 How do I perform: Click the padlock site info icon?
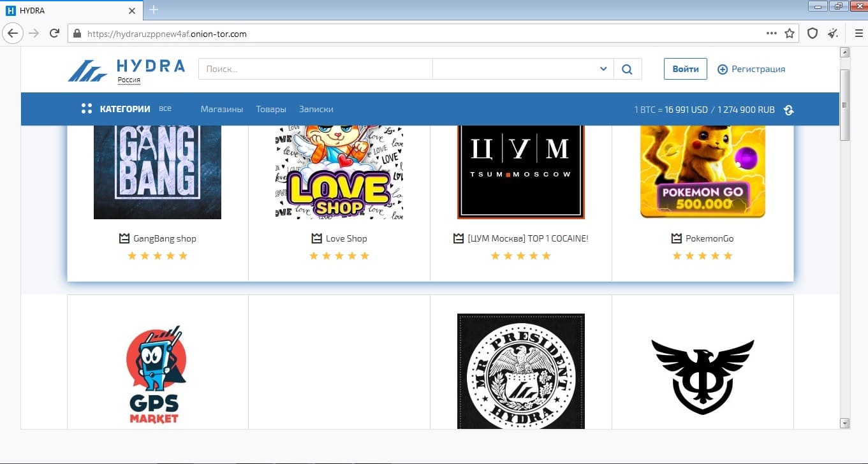tap(77, 34)
